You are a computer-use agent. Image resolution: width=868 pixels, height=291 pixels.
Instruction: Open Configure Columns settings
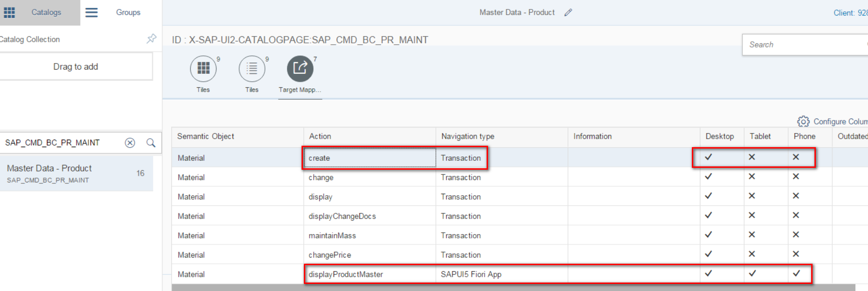[x=832, y=121]
